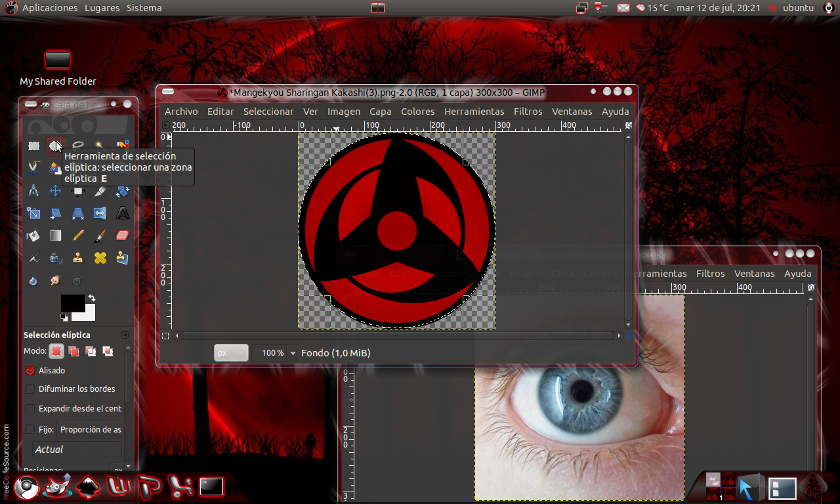Check the Fijo option

tap(30, 429)
